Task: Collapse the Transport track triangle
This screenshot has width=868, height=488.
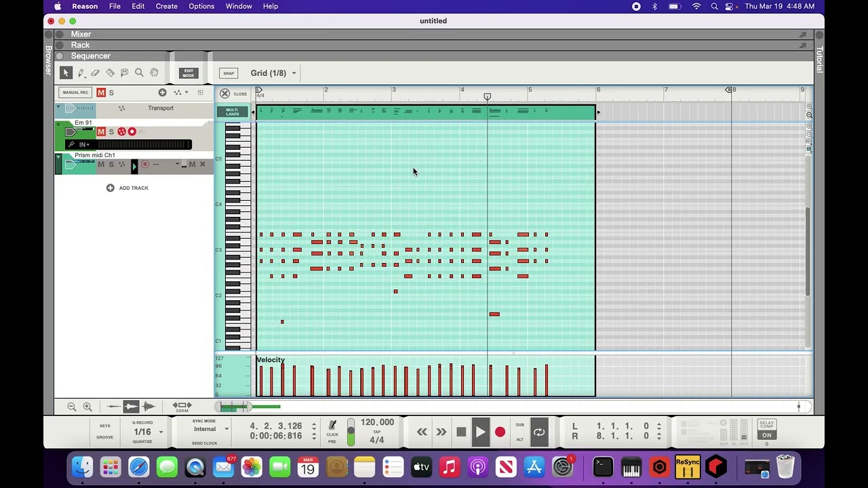Action: coord(58,108)
